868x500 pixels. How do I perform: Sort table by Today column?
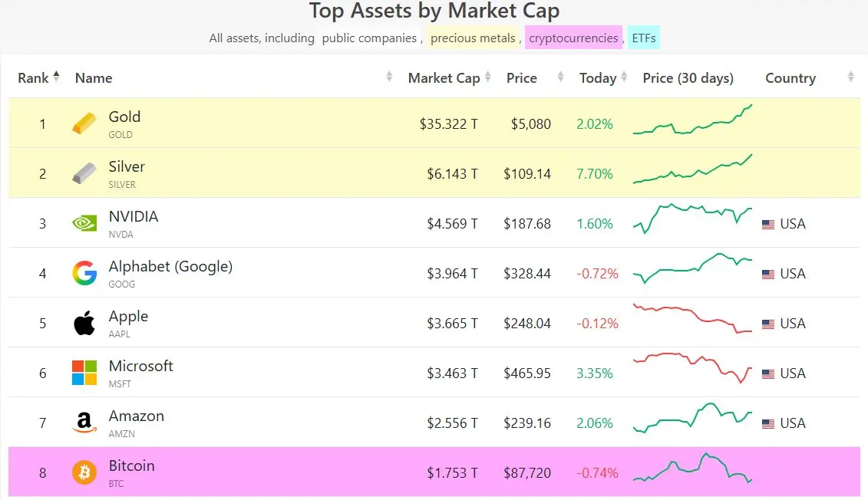598,77
